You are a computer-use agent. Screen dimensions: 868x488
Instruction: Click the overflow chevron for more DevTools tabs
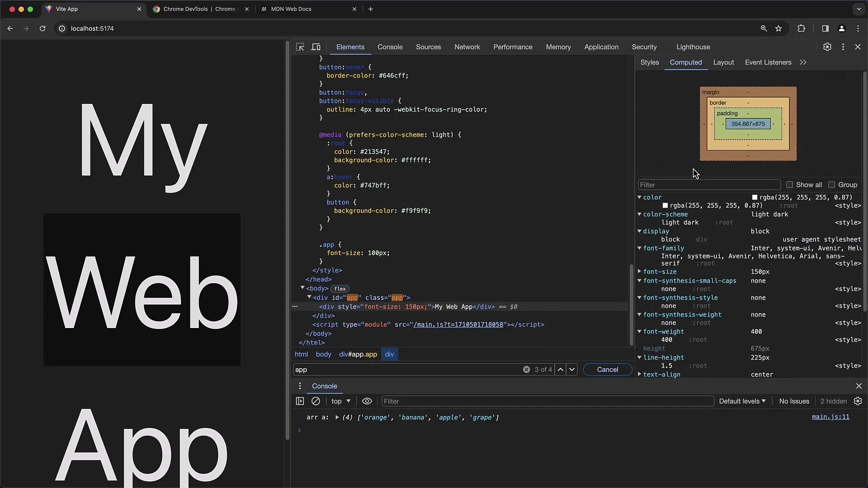coord(803,62)
